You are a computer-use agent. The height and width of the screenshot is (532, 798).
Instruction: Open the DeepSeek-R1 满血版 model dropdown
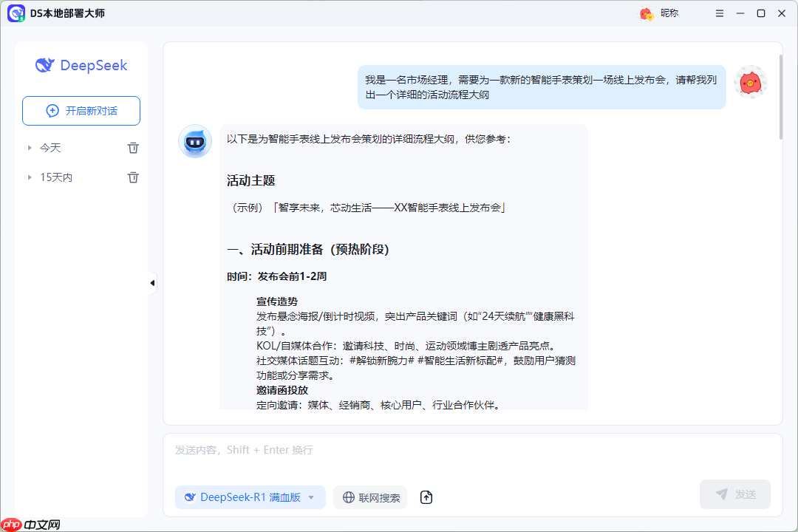(x=250, y=497)
